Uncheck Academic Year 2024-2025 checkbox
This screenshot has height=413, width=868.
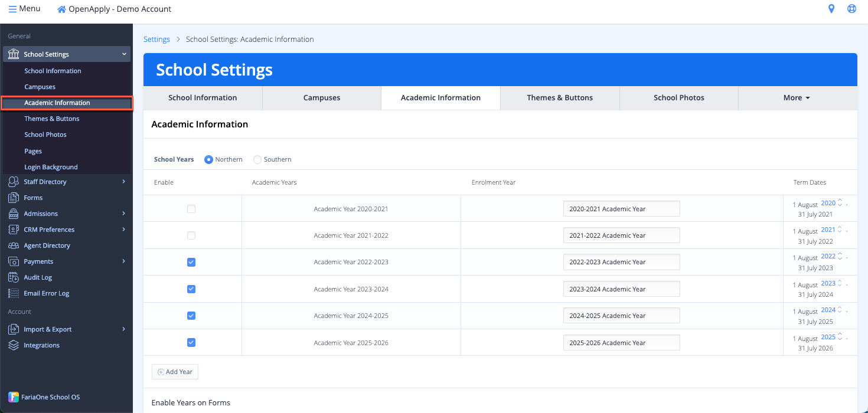191,316
